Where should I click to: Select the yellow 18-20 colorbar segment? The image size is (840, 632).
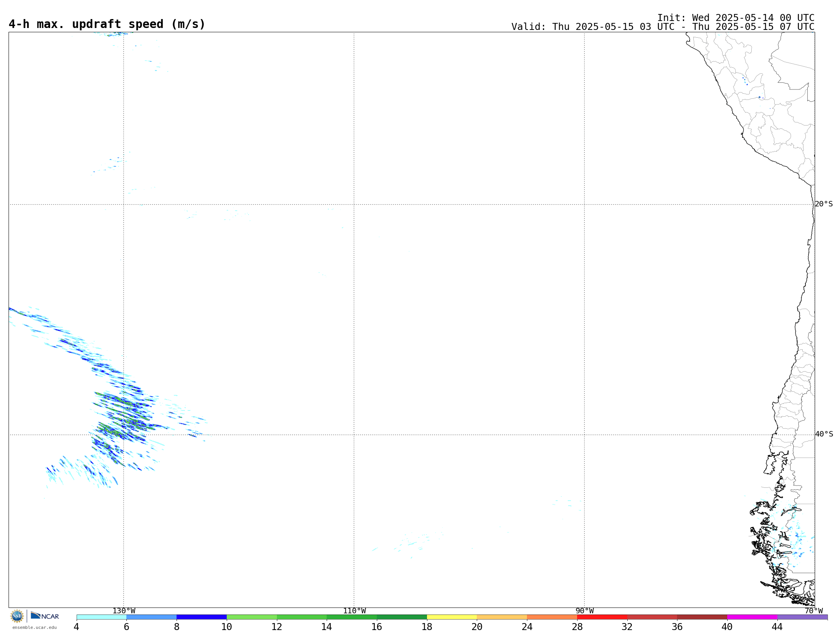(452, 617)
